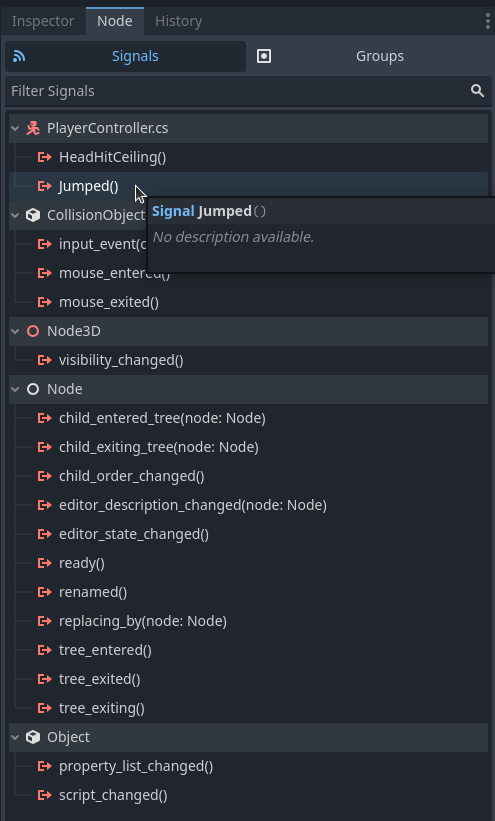Click the PlayerController.cs script icon
Screen dimensions: 495x821
33,128
